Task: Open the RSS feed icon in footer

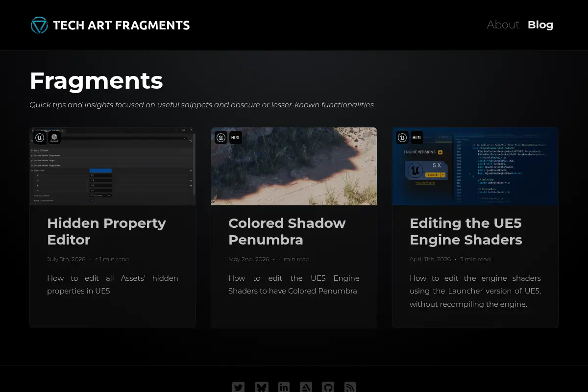Action: (350, 387)
